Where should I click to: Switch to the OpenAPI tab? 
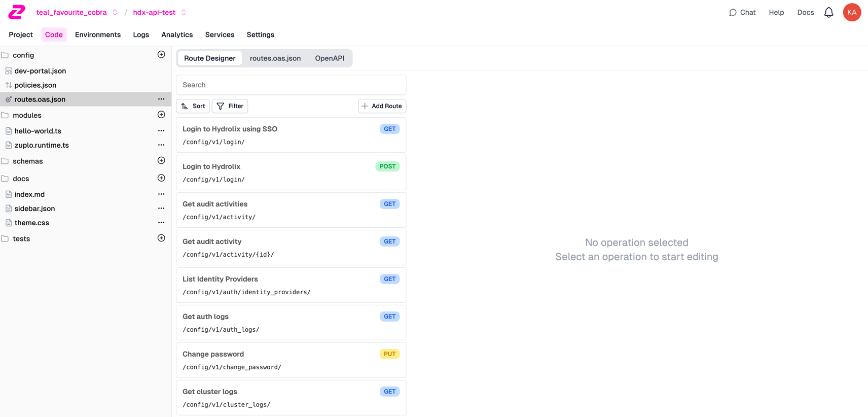pyautogui.click(x=330, y=58)
